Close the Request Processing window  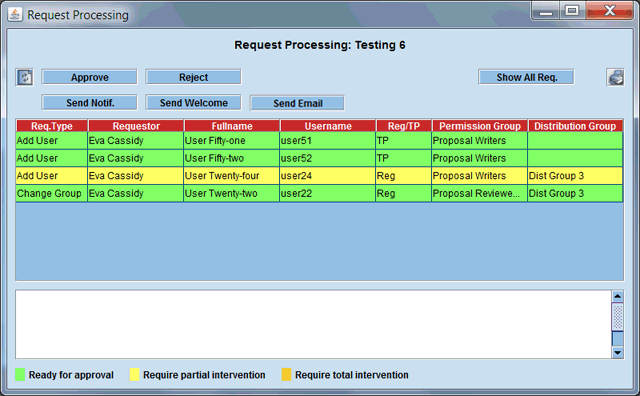point(609,11)
